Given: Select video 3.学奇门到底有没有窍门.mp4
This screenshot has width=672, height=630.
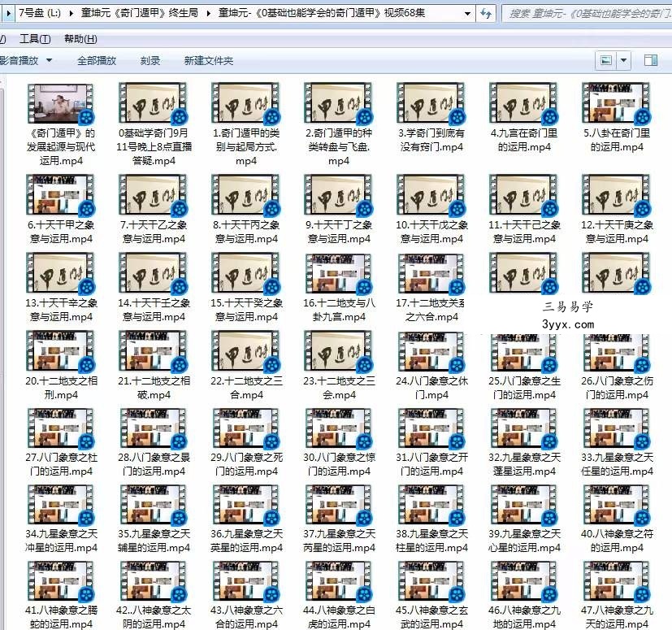Looking at the screenshot, I should [x=431, y=118].
